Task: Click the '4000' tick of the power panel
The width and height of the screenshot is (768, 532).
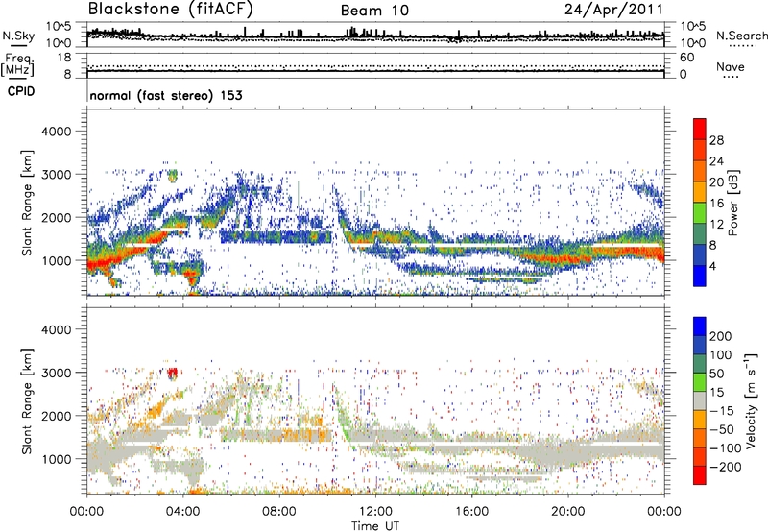Action: click(57, 132)
